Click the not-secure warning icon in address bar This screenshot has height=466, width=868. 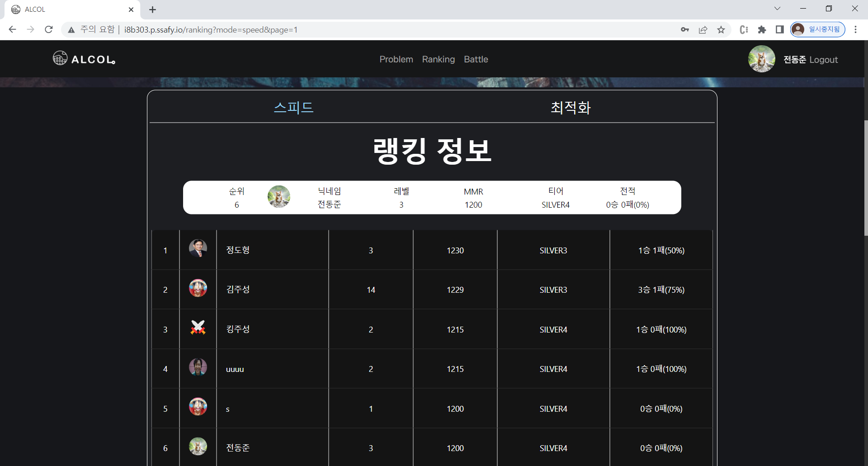(71, 30)
